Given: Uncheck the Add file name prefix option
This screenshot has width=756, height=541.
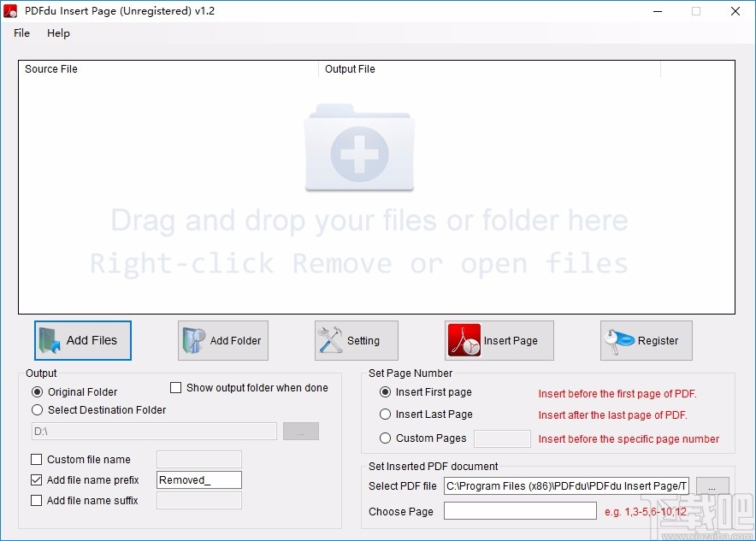Looking at the screenshot, I should tap(36, 479).
